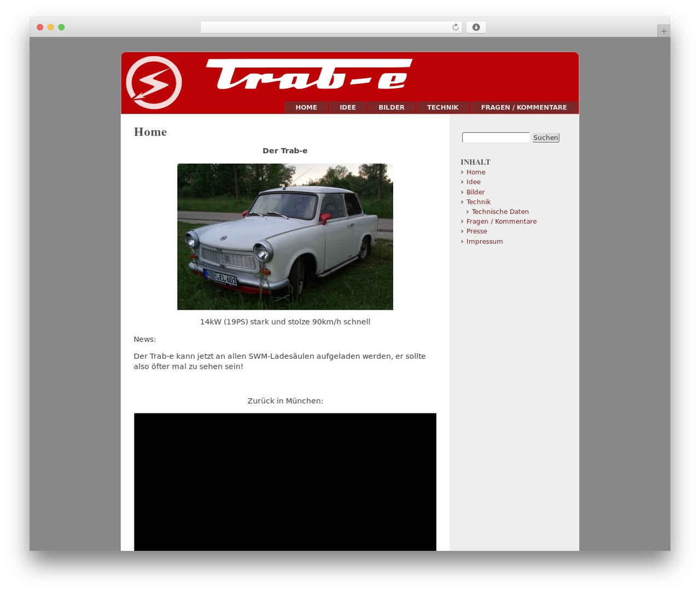This screenshot has width=700, height=593.
Task: Click the browser reload icon
Action: (455, 27)
